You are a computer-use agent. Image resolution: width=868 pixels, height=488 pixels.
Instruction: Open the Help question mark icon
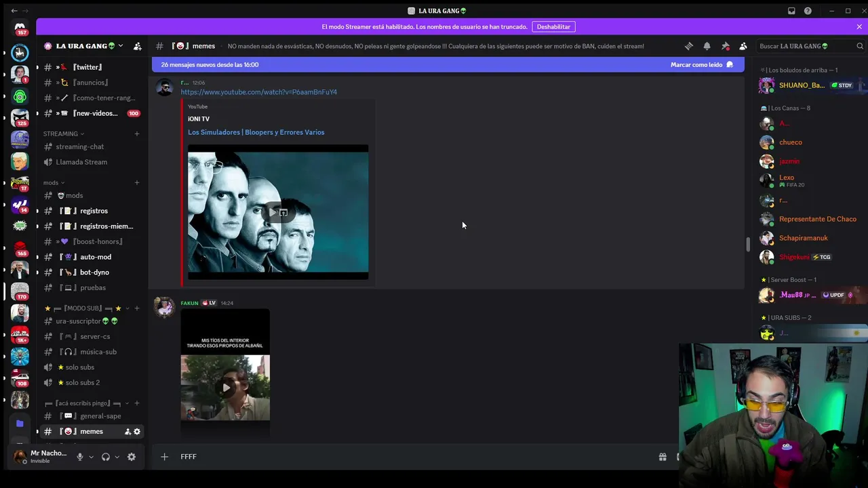[808, 11]
